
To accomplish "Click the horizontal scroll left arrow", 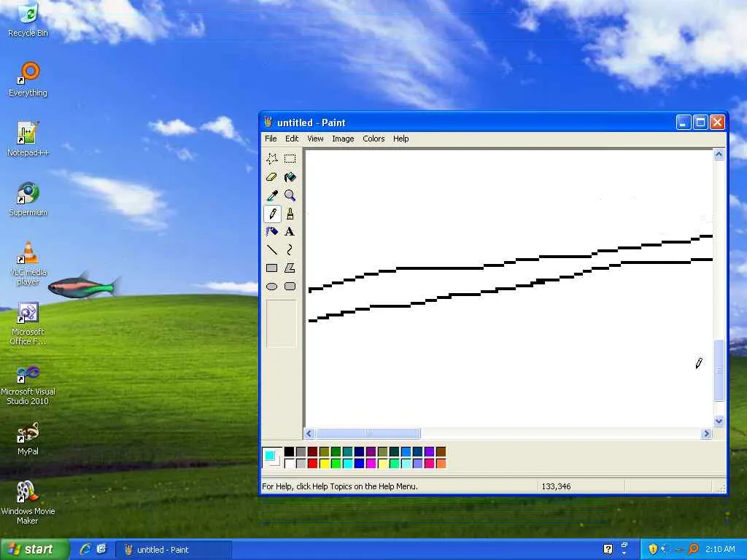I will tap(309, 433).
